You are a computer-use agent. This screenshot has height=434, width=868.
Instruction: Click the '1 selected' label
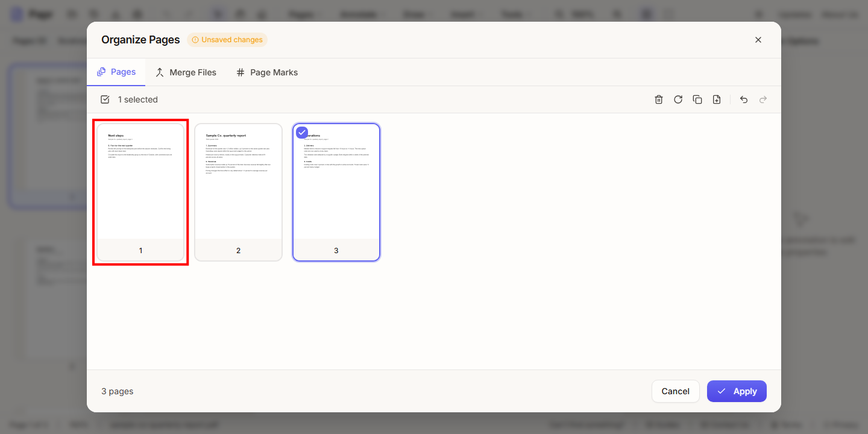click(x=138, y=99)
